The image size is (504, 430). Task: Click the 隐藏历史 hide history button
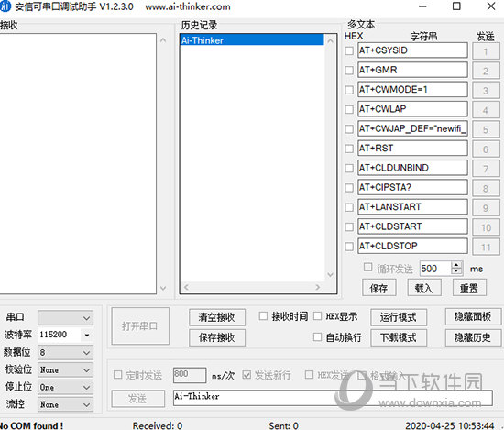click(x=473, y=337)
